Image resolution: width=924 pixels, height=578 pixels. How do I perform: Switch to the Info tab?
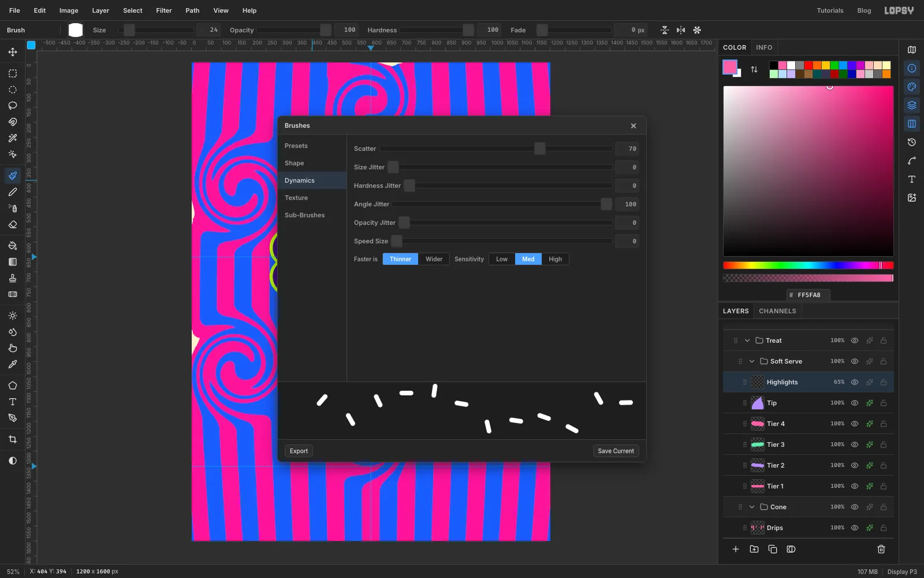[764, 47]
